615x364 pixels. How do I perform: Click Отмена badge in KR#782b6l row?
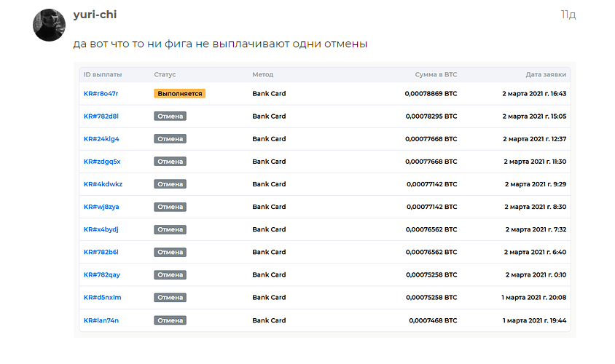(171, 252)
